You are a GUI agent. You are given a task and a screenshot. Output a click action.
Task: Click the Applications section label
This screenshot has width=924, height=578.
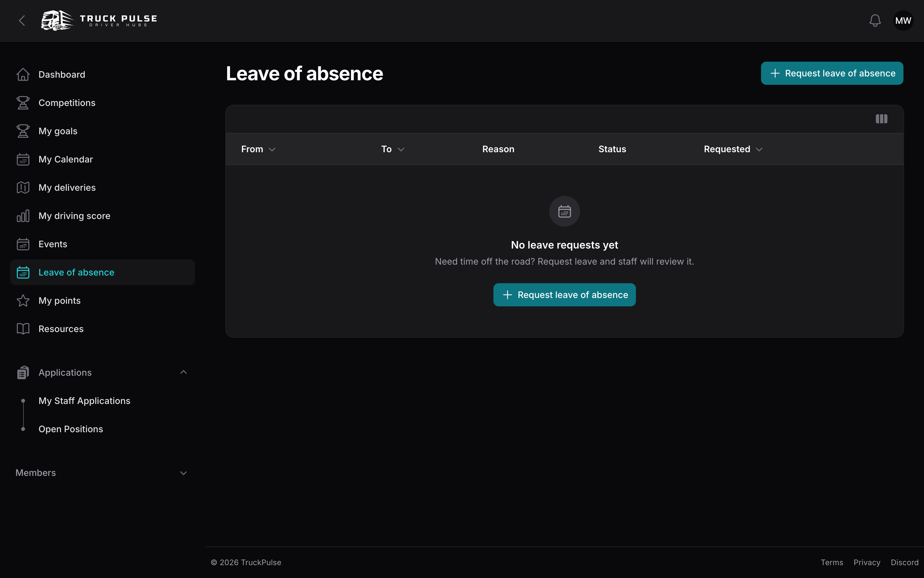pyautogui.click(x=65, y=373)
